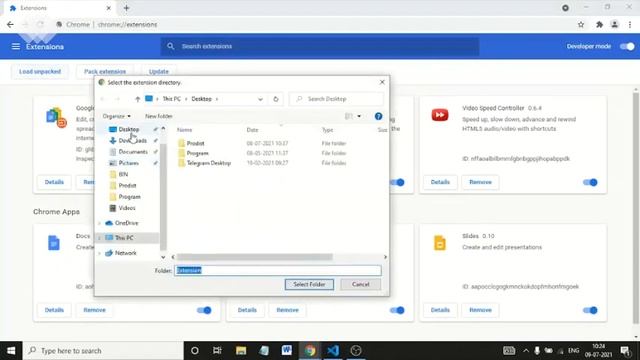Image resolution: width=640 pixels, height=360 pixels.
Task: Open the view options dropdown arrow
Action: tap(359, 116)
